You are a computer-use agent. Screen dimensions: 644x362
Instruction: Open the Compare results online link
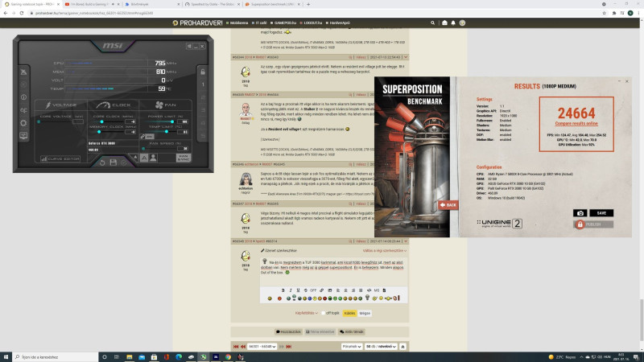[576, 124]
